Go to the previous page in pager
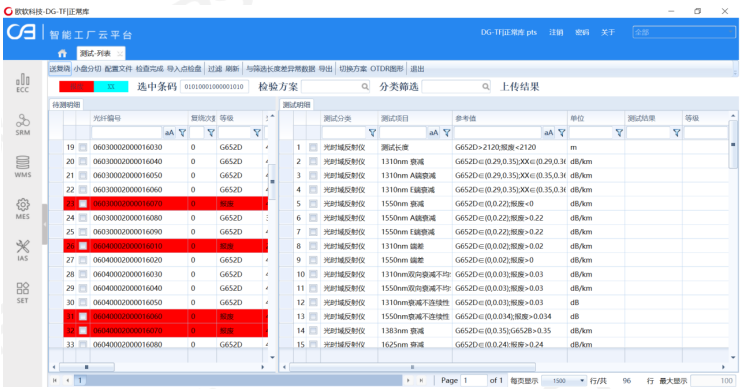 pos(68,380)
